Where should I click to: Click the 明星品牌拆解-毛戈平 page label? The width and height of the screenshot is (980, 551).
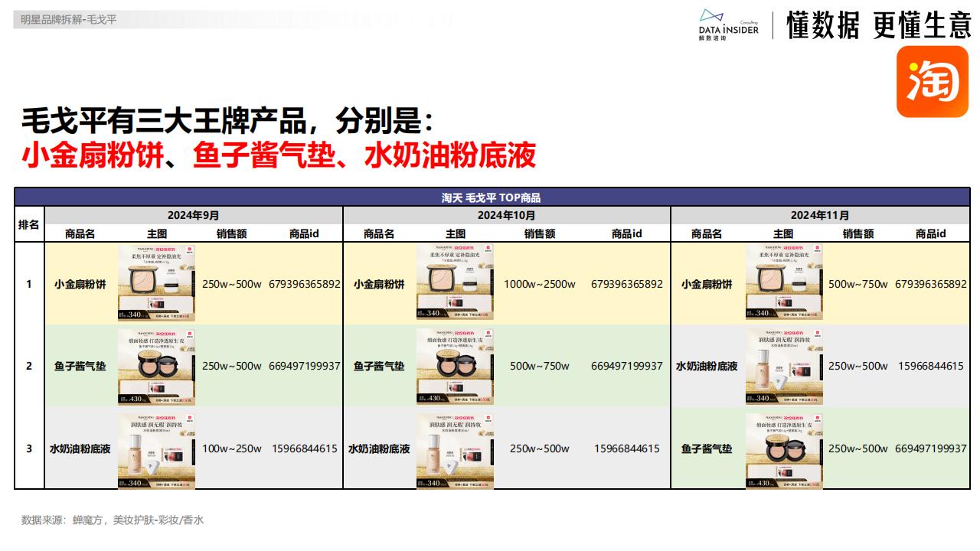pyautogui.click(x=68, y=20)
